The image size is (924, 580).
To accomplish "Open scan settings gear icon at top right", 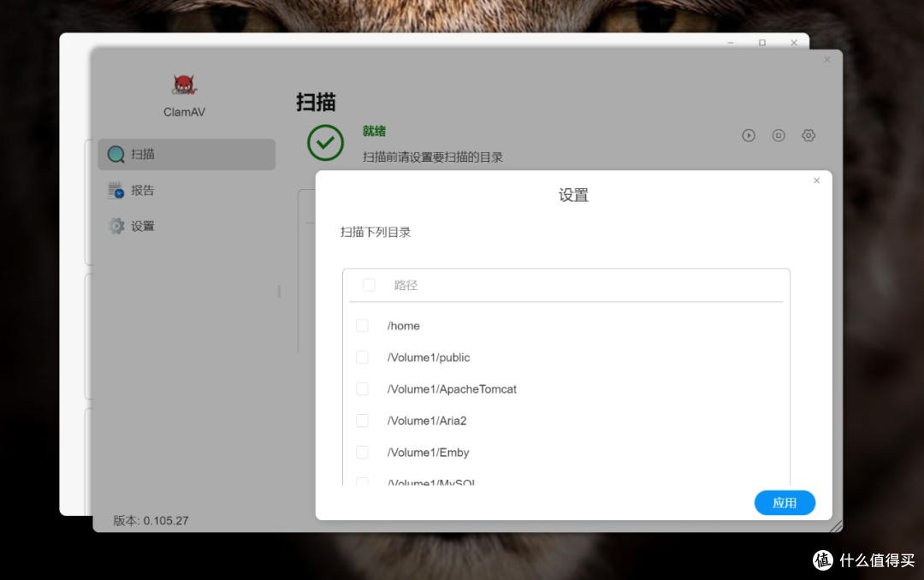I will (808, 135).
